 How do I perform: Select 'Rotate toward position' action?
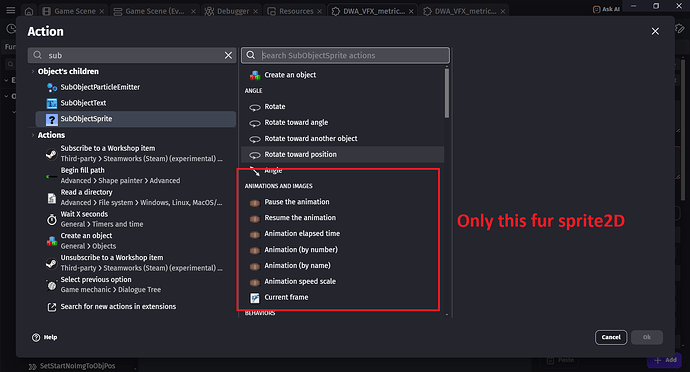(x=342, y=155)
